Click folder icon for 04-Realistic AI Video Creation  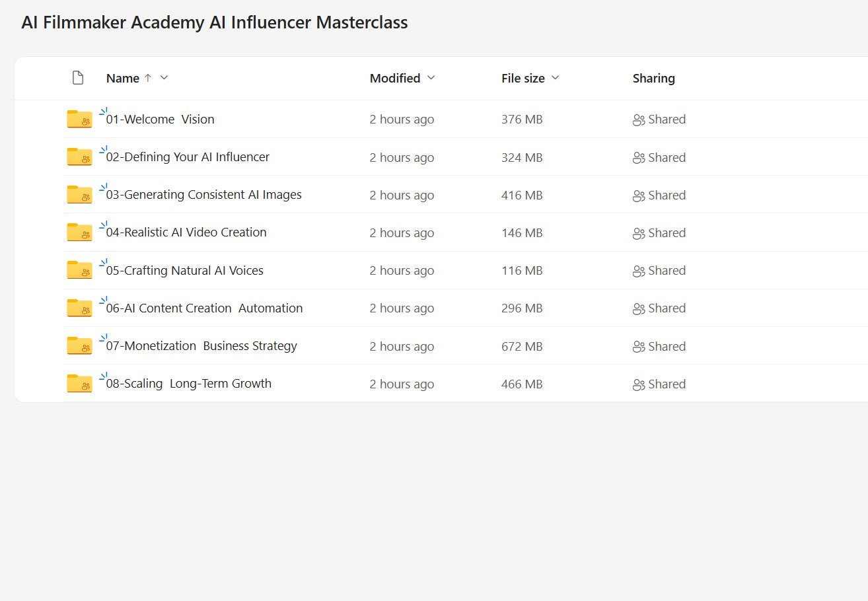(x=79, y=232)
